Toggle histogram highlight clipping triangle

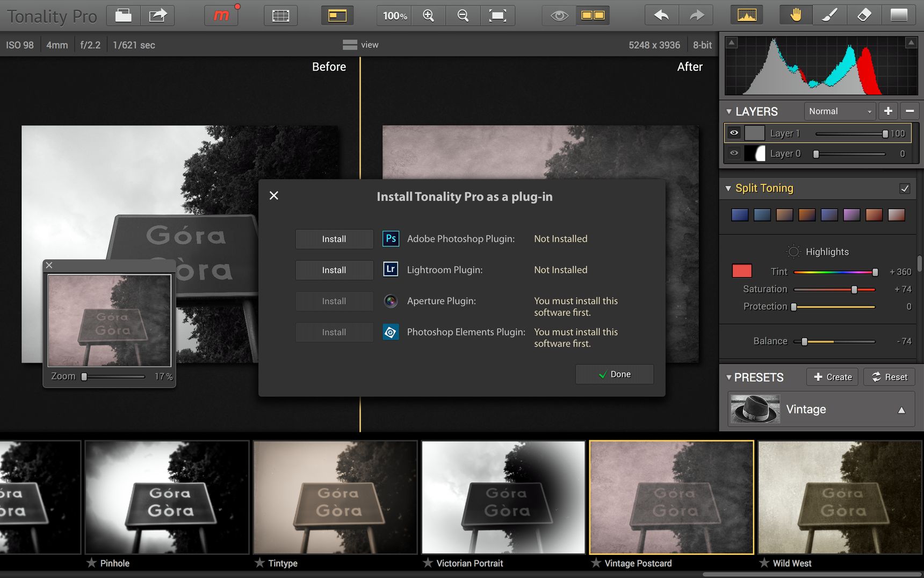click(x=911, y=42)
